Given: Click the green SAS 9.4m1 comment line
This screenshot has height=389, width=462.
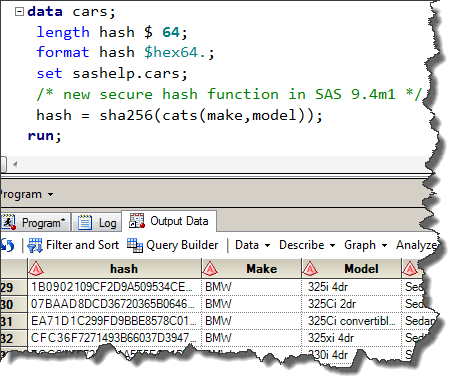Looking at the screenshot, I should (229, 94).
